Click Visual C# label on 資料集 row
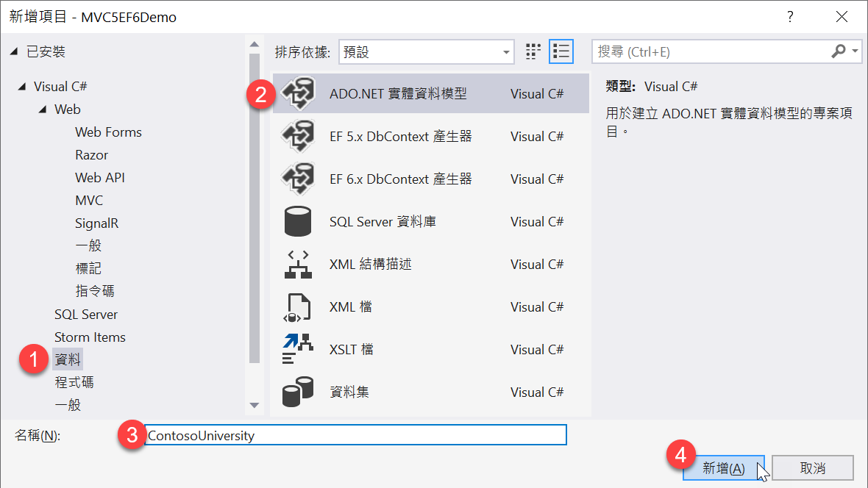Image resolution: width=868 pixels, height=488 pixels. 537,392
